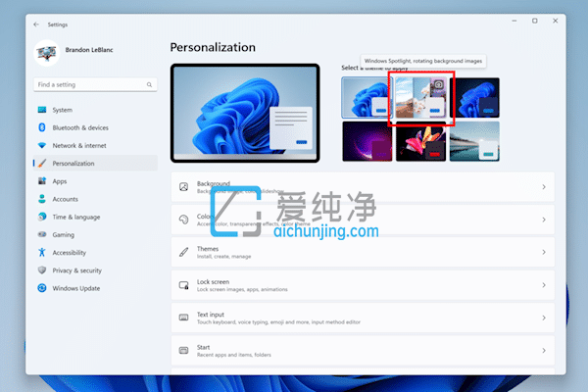Open the Lock screen settings row

363,285
